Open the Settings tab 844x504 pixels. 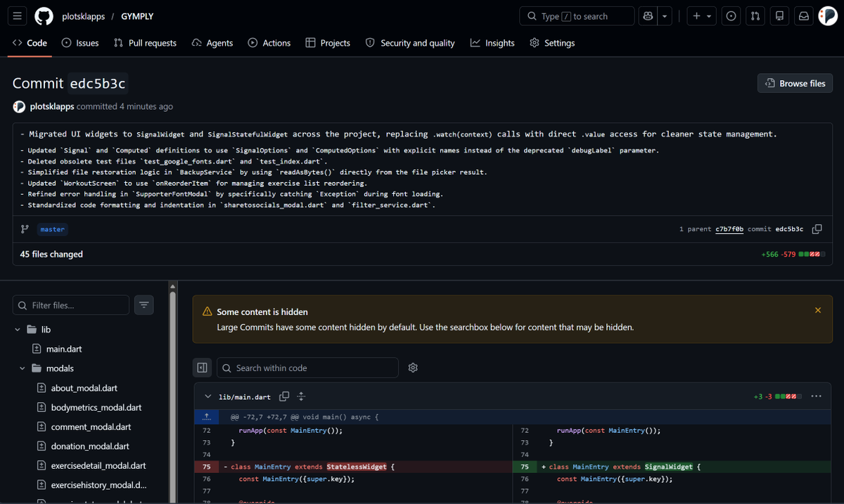coord(552,43)
